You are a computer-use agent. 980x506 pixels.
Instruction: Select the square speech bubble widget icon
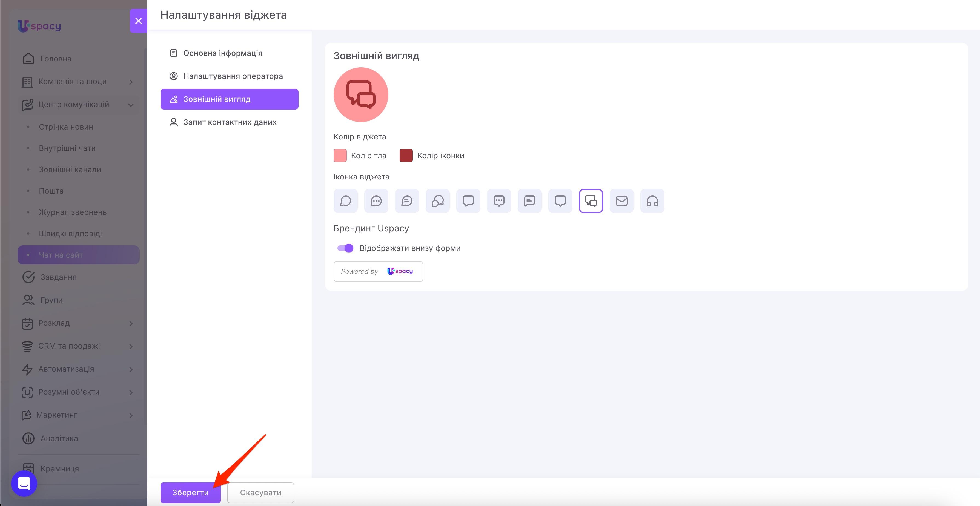(468, 201)
